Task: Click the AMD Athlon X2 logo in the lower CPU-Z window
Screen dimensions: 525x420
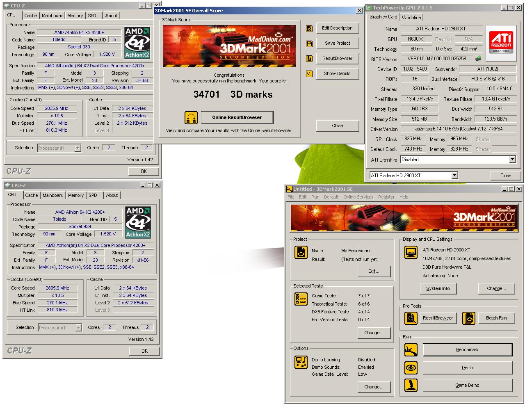Action: pos(138,223)
